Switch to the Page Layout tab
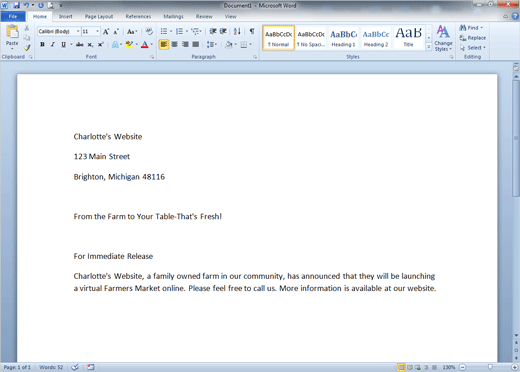 click(x=99, y=16)
